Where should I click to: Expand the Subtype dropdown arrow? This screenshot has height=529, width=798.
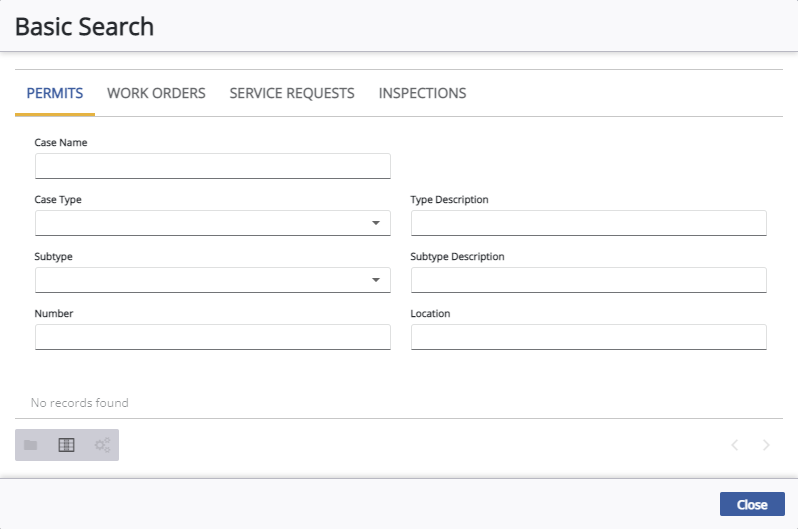click(376, 280)
